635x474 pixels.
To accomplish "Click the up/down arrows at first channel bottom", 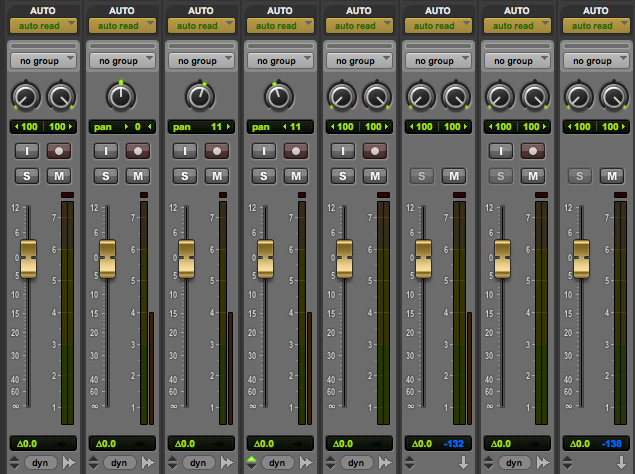I will click(x=15, y=462).
